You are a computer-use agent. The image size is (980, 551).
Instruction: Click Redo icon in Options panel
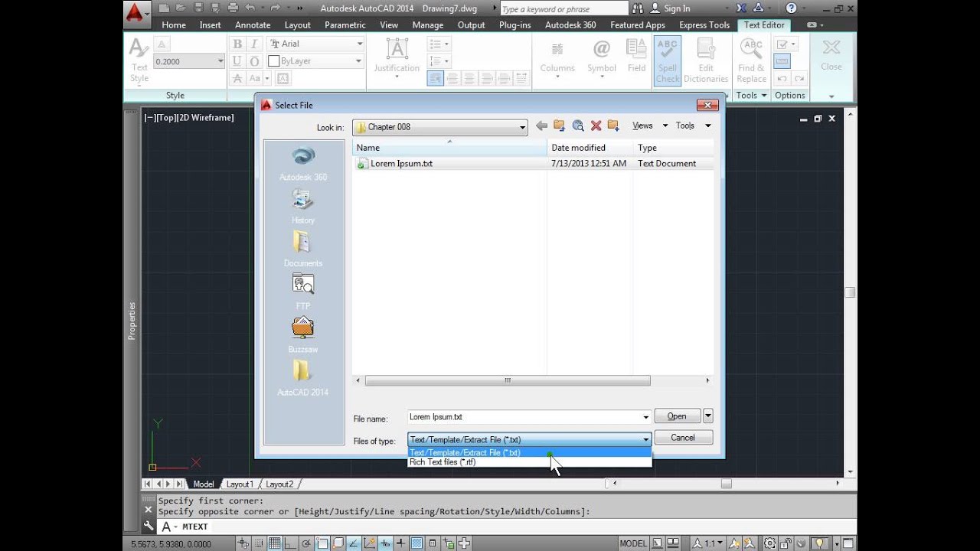pyautogui.click(x=799, y=79)
